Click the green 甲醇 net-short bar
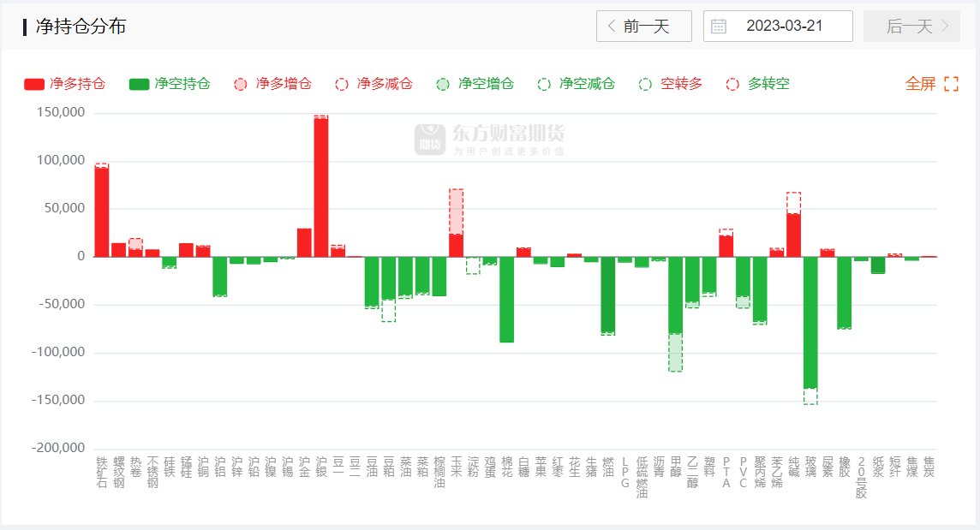Screen dimensions: 980x530 point(675,295)
